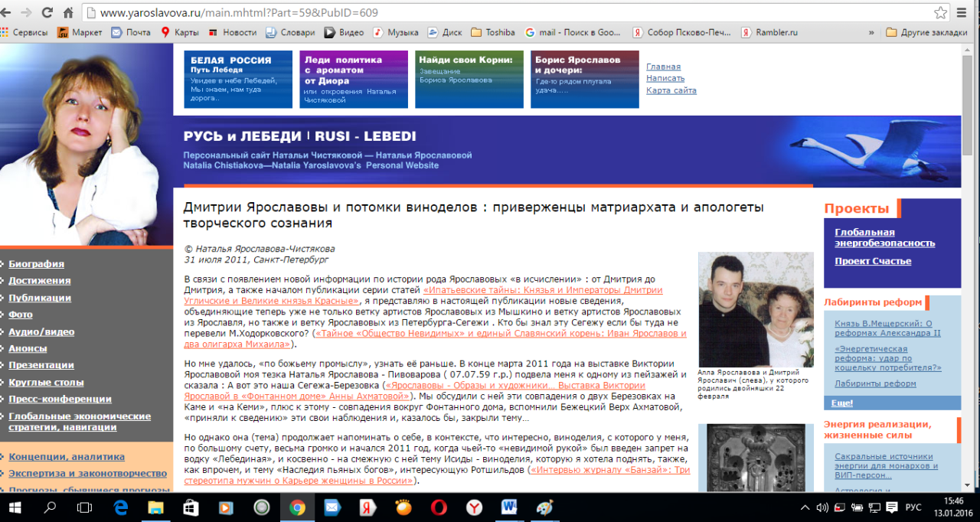Image resolution: width=980 pixels, height=522 pixels.
Task: Open Глобальные экономические стратегии, навигации link
Action: pyautogui.click(x=80, y=422)
